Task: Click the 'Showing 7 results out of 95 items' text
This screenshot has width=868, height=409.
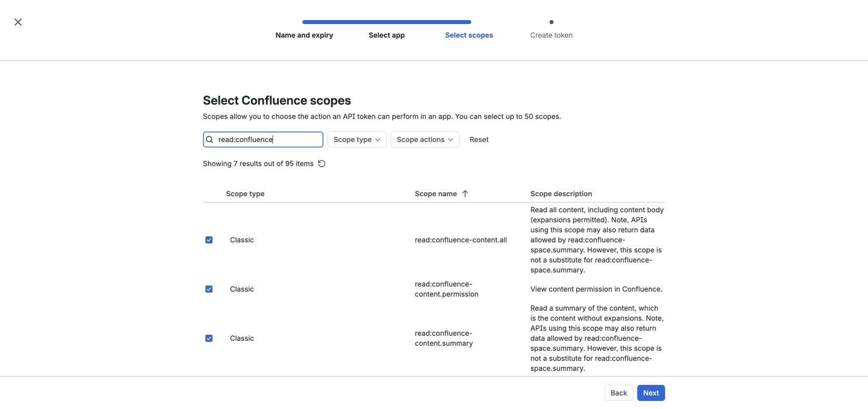Action: pos(258,164)
